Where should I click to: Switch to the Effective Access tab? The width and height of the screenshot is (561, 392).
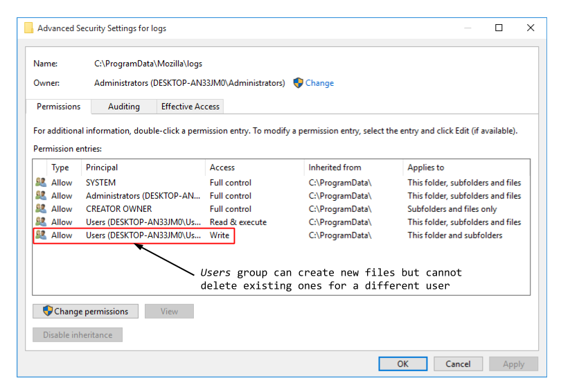click(x=190, y=107)
